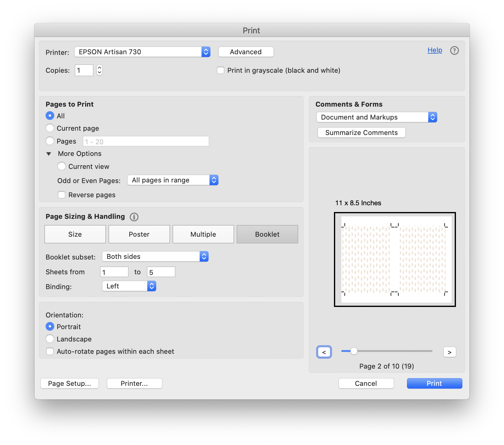504x445 pixels.
Task: Select Landscape orientation
Action: (x=50, y=339)
